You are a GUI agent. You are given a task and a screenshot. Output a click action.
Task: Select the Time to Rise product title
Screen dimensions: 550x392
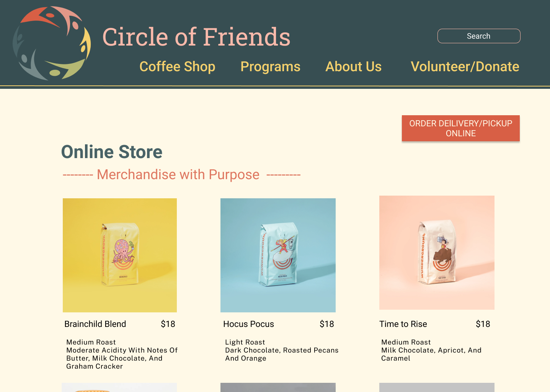403,324
